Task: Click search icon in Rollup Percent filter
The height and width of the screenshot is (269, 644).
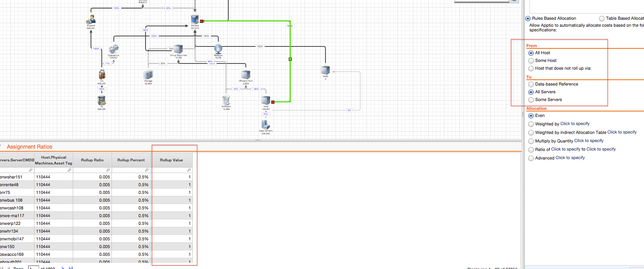Action: click(x=147, y=170)
